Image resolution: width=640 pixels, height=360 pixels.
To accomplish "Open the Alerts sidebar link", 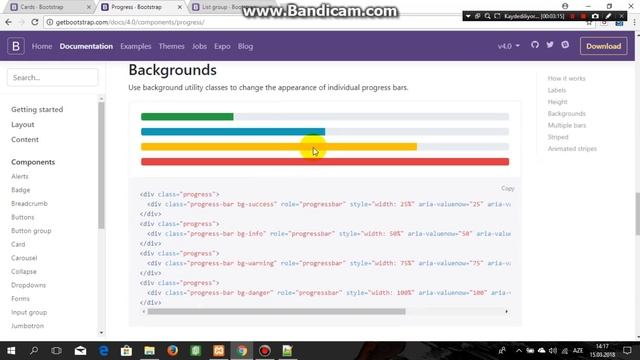I will (x=20, y=176).
